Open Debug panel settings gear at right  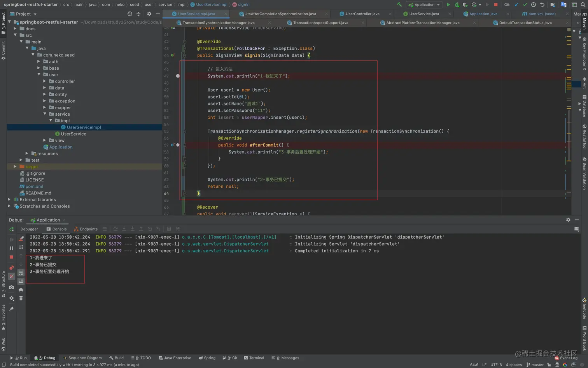568,220
